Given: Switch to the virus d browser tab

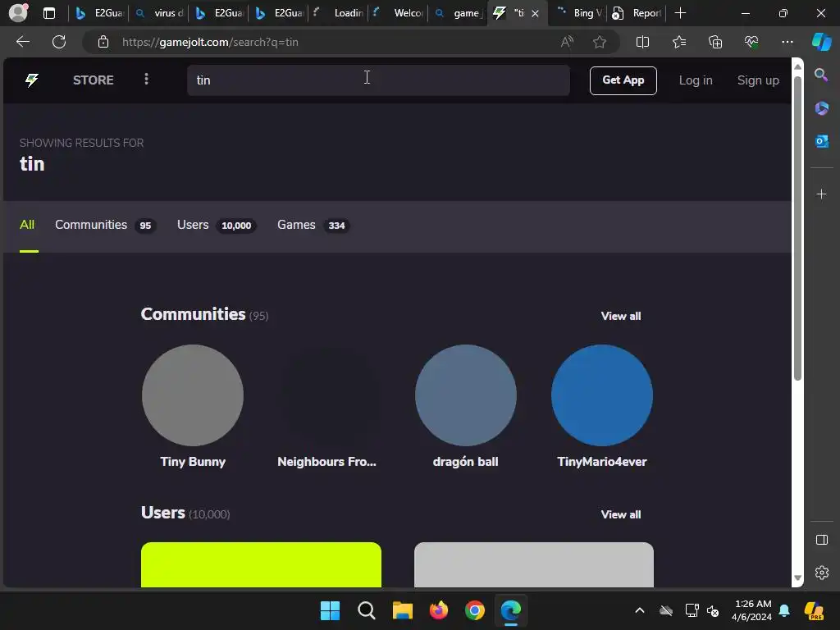Looking at the screenshot, I should 160,13.
